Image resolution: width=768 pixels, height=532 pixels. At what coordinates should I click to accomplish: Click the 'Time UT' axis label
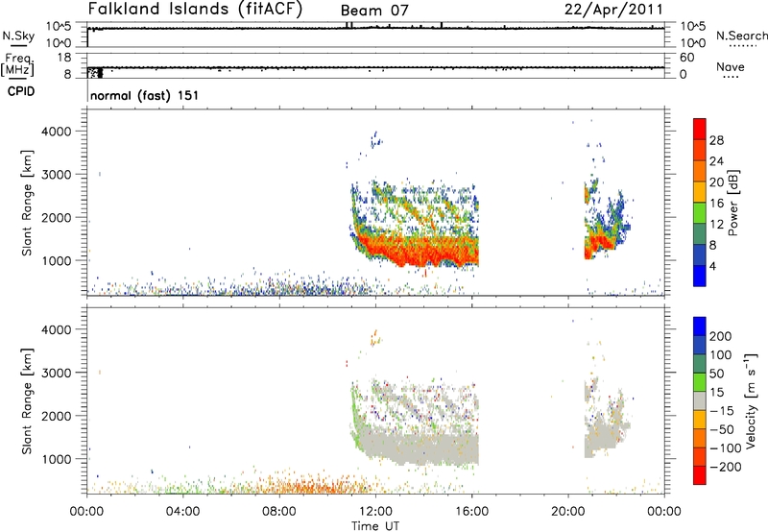click(375, 526)
